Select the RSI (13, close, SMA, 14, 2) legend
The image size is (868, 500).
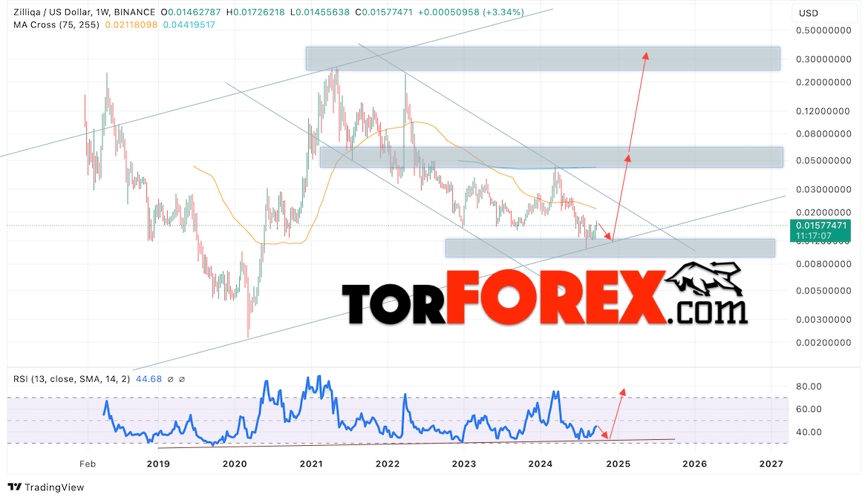[x=72, y=379]
